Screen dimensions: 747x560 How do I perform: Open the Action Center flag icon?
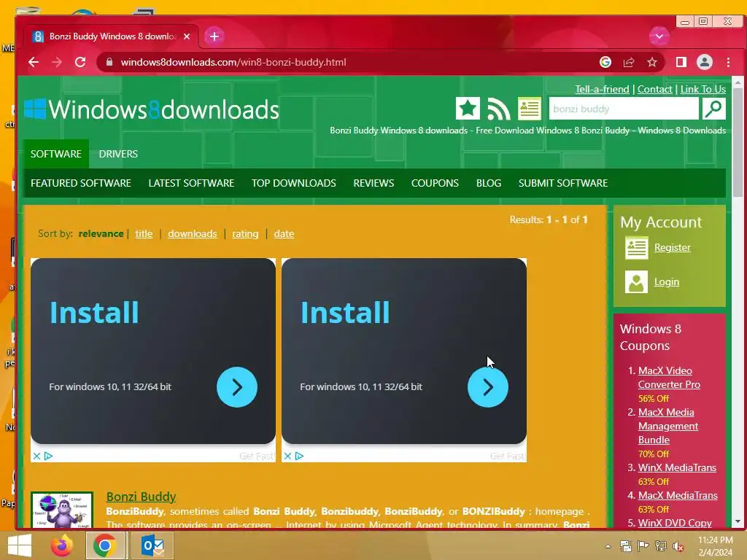643,546
